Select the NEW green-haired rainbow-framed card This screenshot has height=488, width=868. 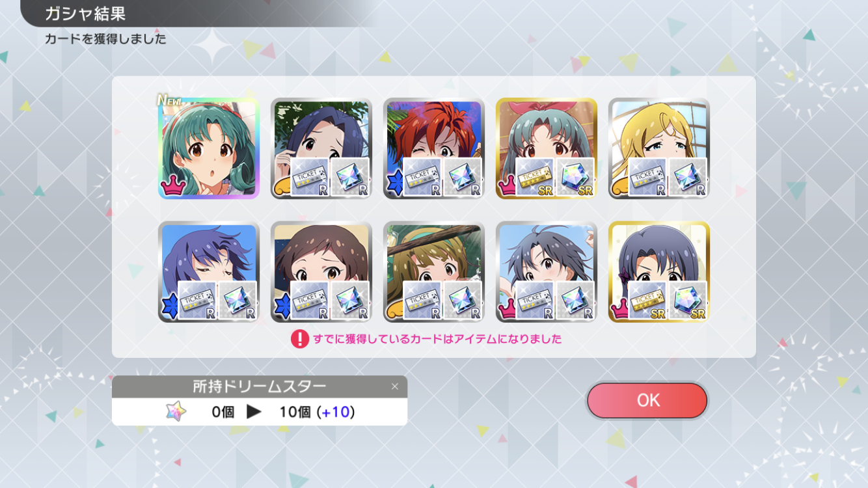(209, 148)
